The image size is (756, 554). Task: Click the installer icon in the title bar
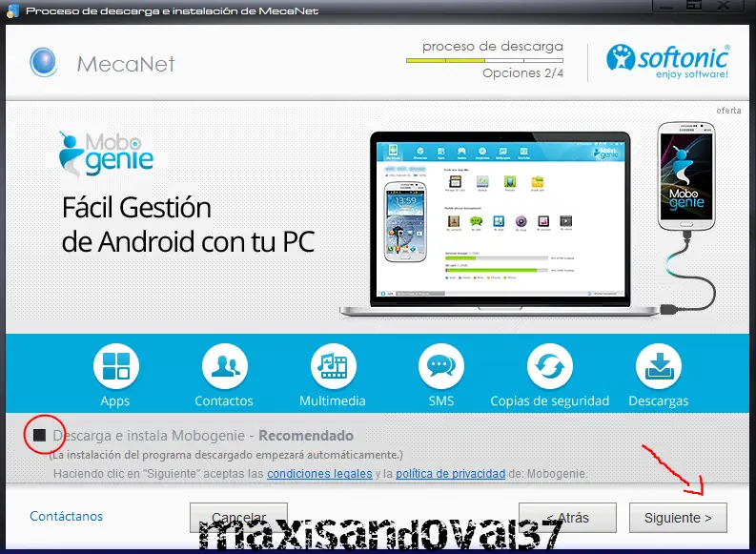[13, 10]
